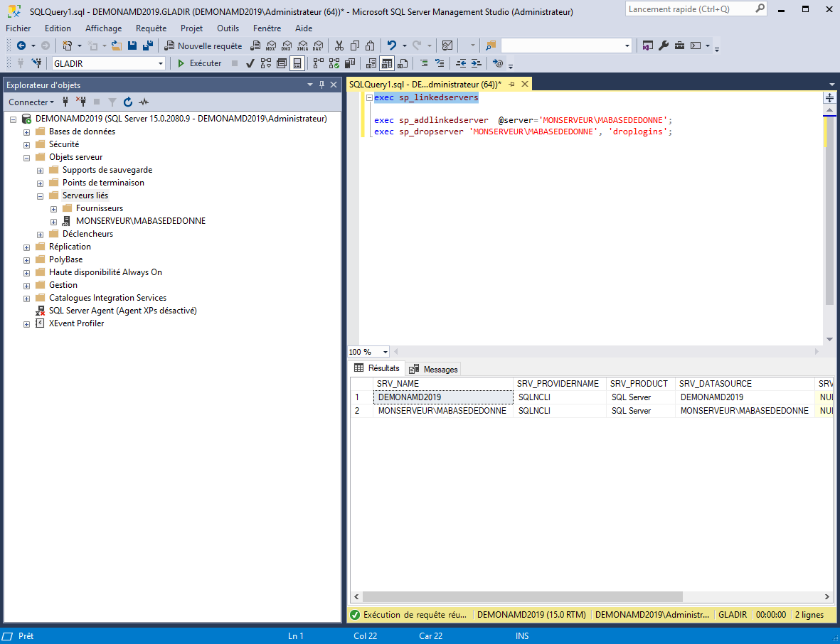
Task: Click the Disconnect plug icon in Object Explorer
Action: pyautogui.click(x=81, y=102)
